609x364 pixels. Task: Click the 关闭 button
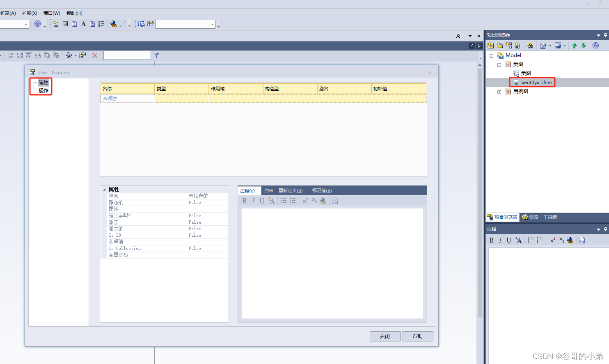point(385,336)
